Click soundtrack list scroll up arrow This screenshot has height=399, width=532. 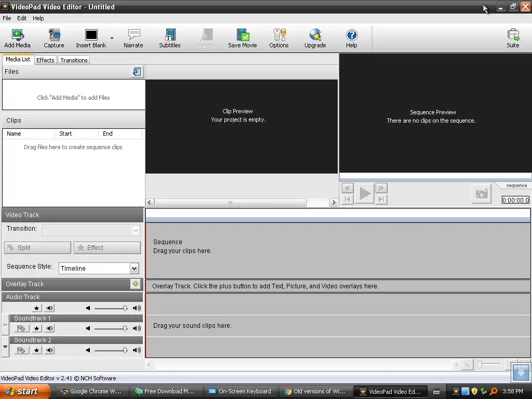tap(5, 324)
